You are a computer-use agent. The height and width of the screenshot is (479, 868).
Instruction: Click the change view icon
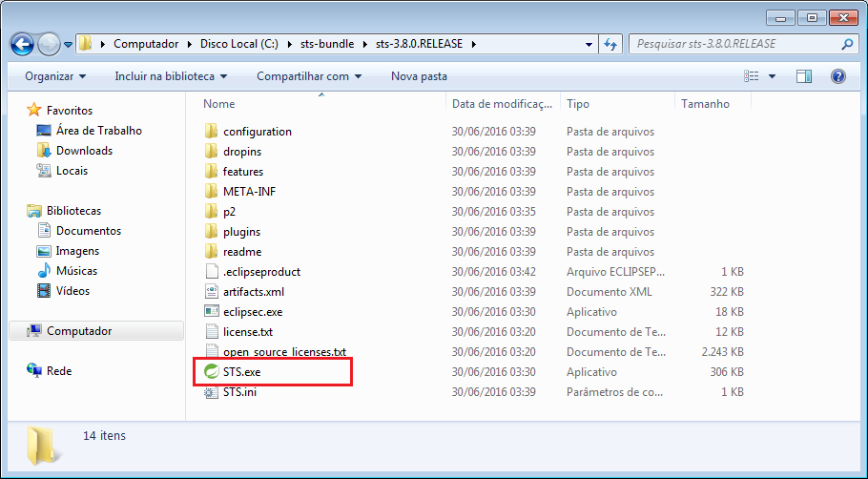[752, 76]
